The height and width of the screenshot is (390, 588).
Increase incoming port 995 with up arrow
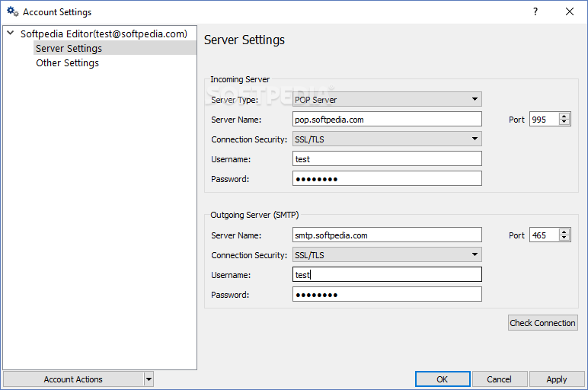(564, 116)
